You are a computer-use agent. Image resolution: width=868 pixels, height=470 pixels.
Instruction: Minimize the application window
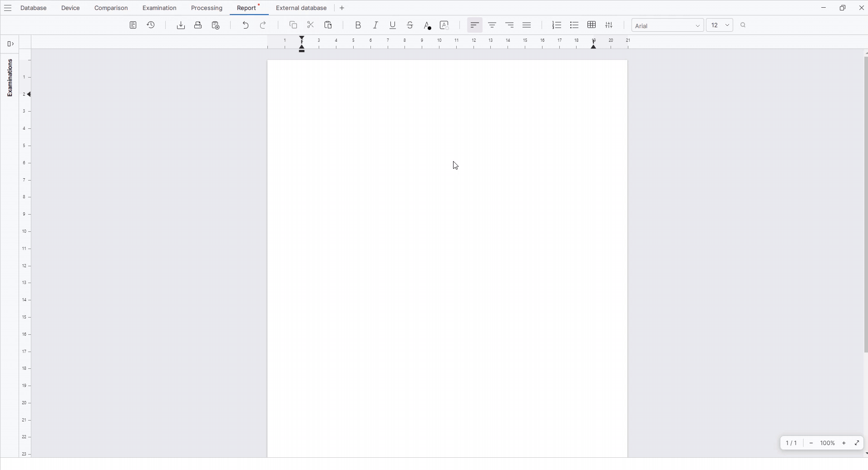click(824, 8)
